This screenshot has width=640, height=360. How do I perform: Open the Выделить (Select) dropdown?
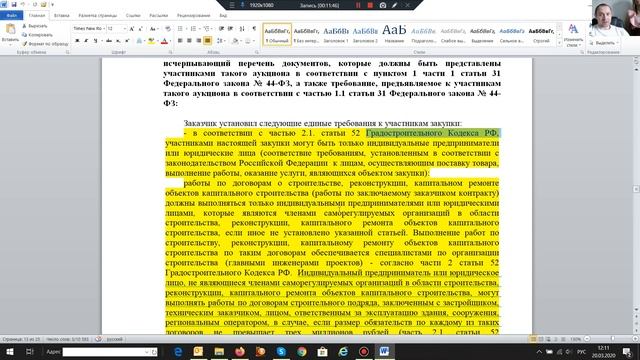click(x=605, y=43)
